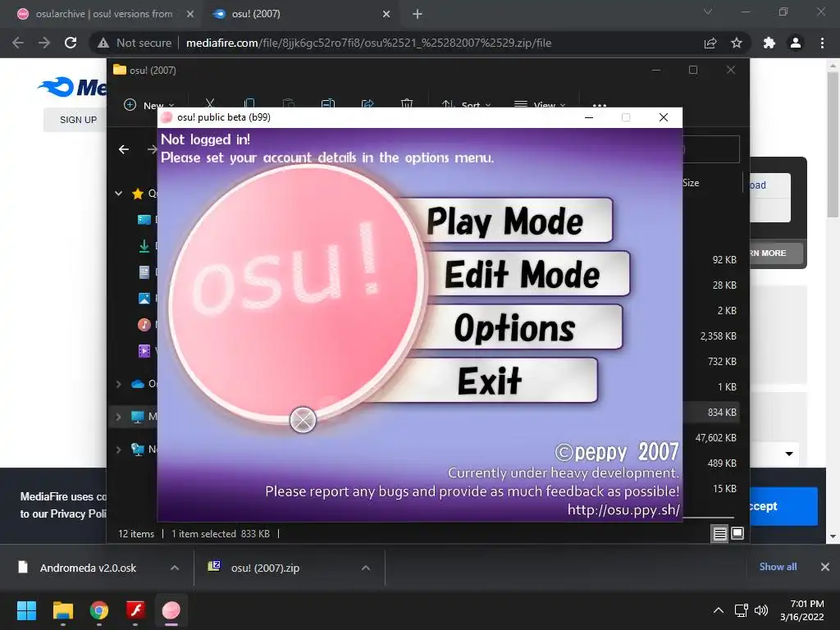Screen dimensions: 840x630
Task: Expand OneDrive node in File Explorer
Action: point(118,384)
